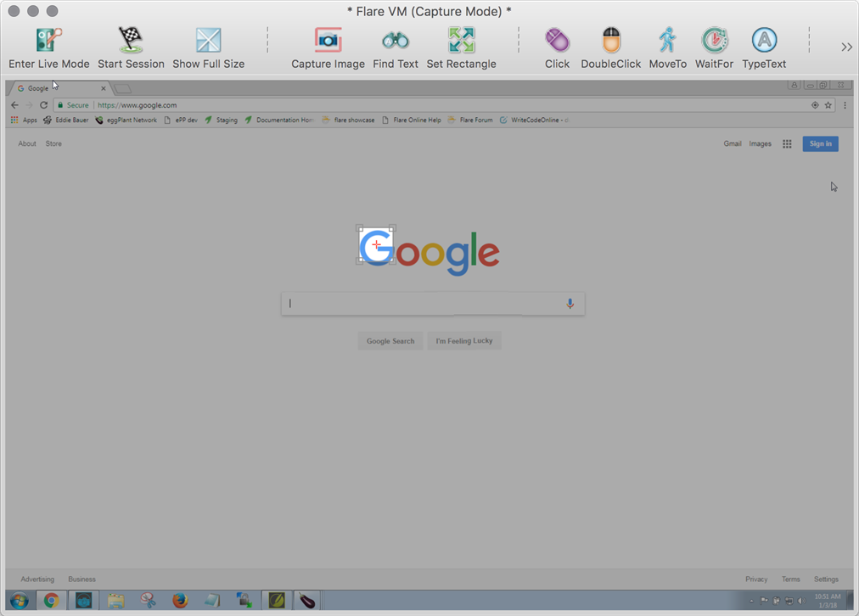Open the Flare Forum bookmark
Viewport: 859px width, 616px height.
(x=470, y=120)
